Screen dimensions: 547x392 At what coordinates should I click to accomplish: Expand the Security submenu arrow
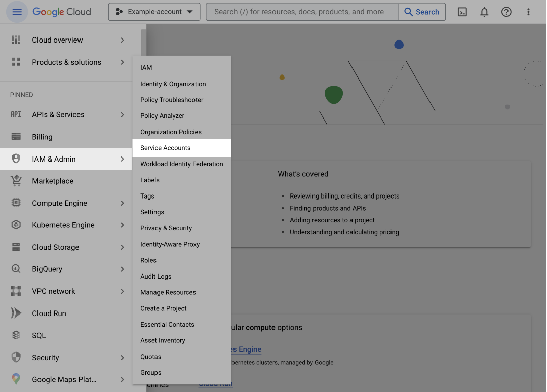click(x=122, y=358)
